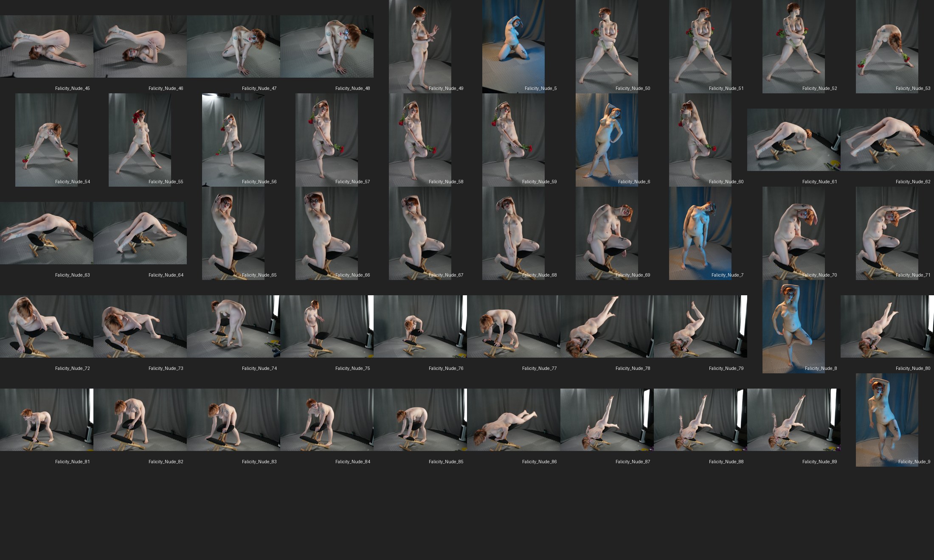Open thumbnail Falicity_Nude_81
934x560 pixels.
[47, 420]
